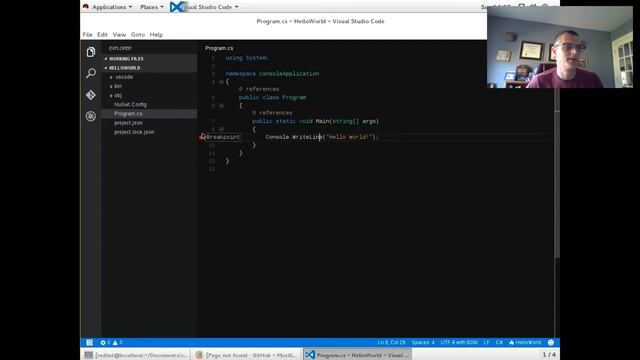Open the Git source control view
640x360 pixels.
(x=91, y=95)
